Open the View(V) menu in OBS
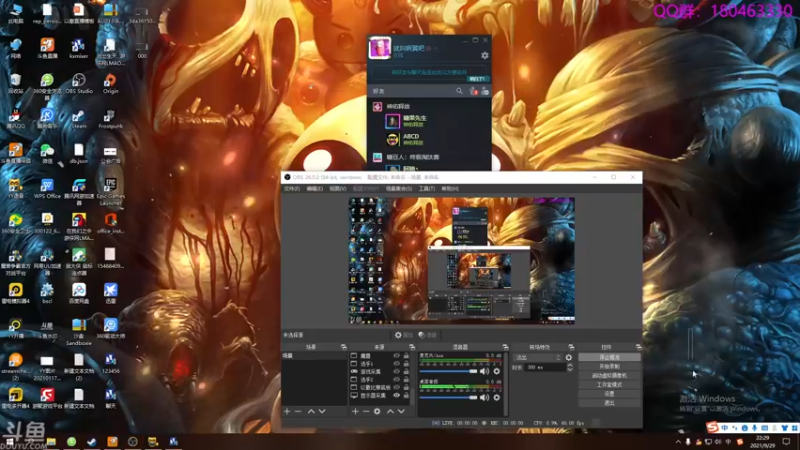Viewport: 800px width, 450px height. point(337,189)
